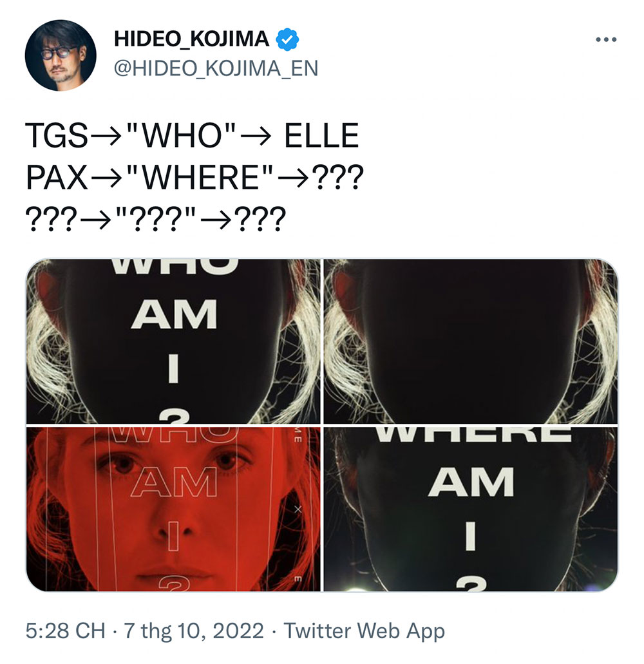Click the word ELLE in the tweet
This screenshot has height=664, width=644.
click(322, 135)
